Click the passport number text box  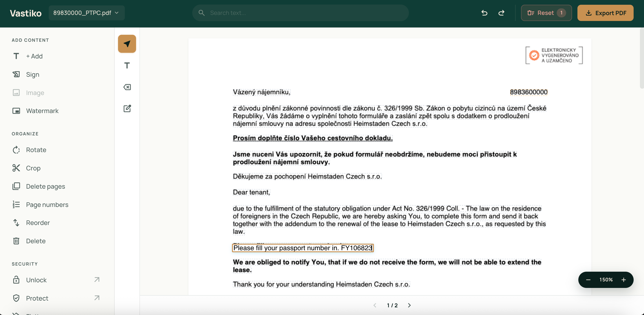303,248
